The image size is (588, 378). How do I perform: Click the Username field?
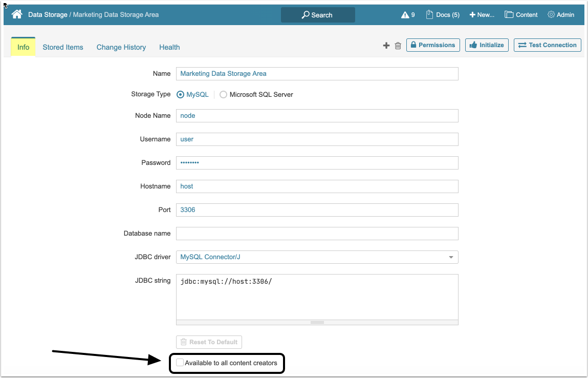click(317, 139)
